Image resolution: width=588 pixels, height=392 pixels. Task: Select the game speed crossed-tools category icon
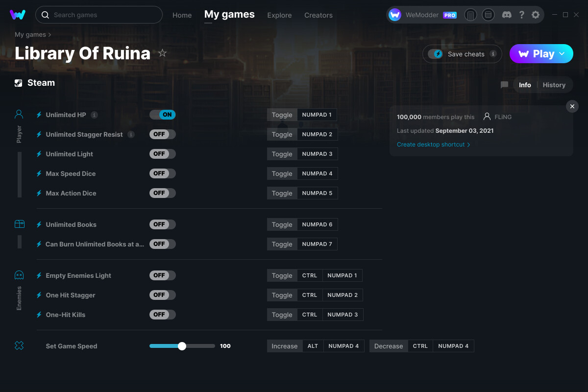[x=19, y=346]
